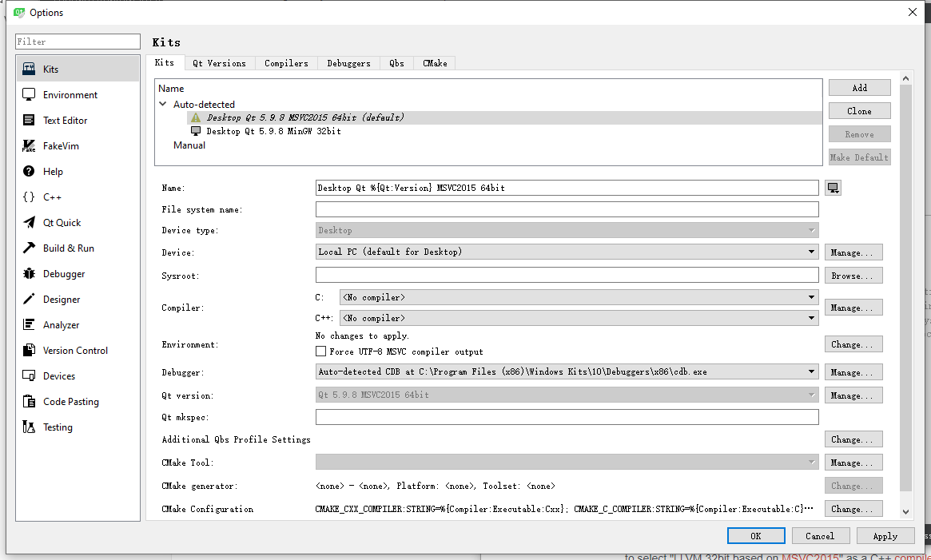
Task: Click Browse button for Sysroot
Action: (x=853, y=276)
